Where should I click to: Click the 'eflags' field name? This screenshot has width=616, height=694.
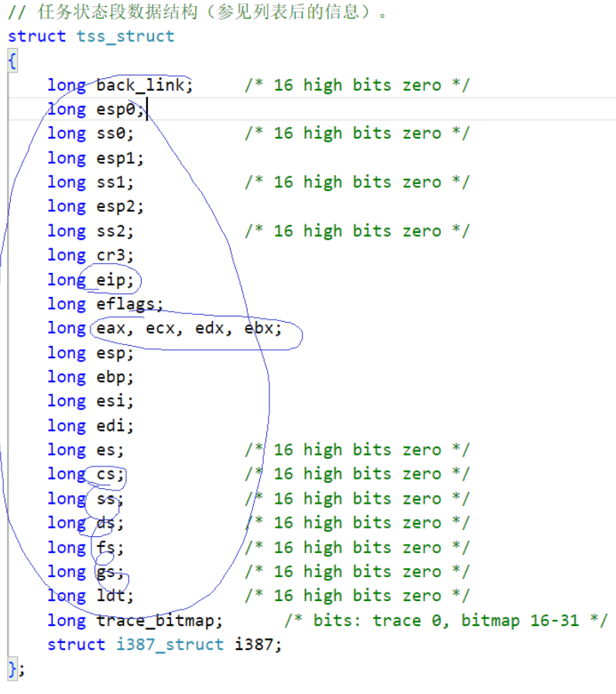tap(125, 304)
